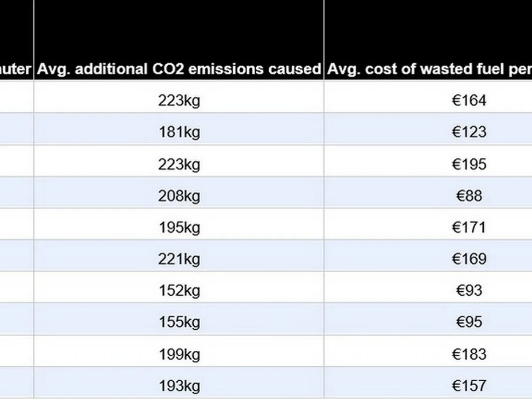The image size is (532, 399).
Task: Click the €123 cost cell
Action: (469, 132)
